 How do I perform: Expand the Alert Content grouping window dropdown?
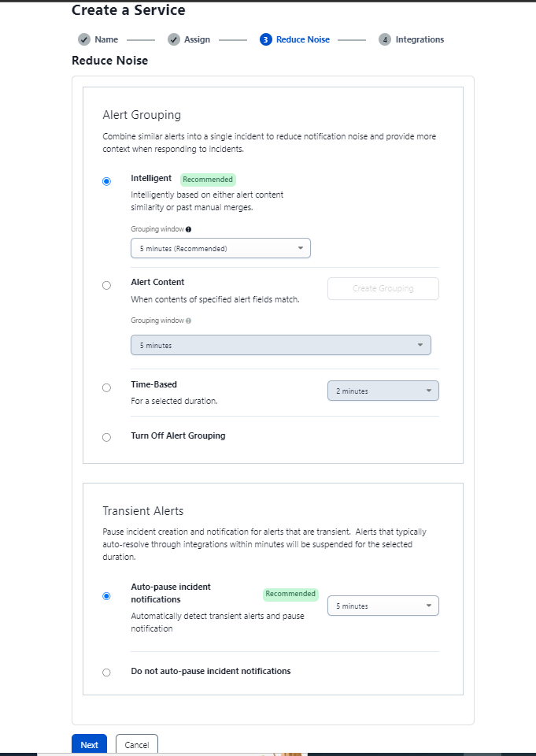tap(280, 346)
